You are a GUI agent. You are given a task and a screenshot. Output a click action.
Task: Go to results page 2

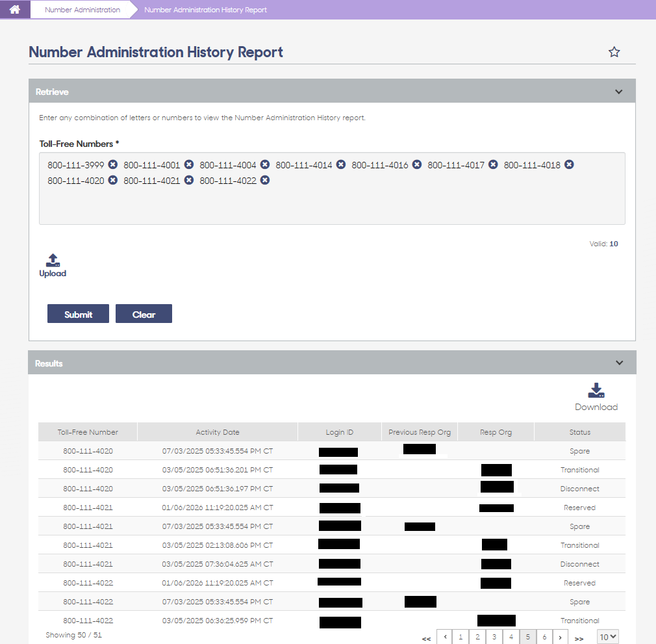(477, 637)
